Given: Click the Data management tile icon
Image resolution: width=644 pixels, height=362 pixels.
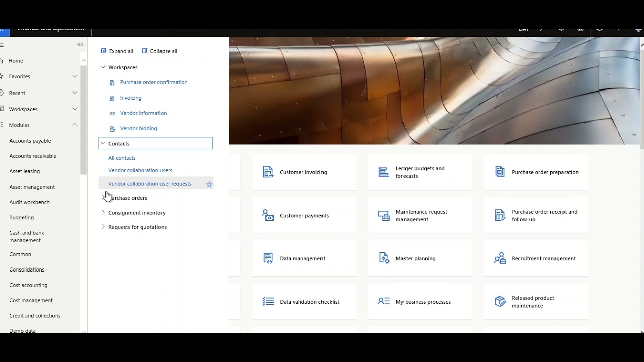Looking at the screenshot, I should click(268, 258).
